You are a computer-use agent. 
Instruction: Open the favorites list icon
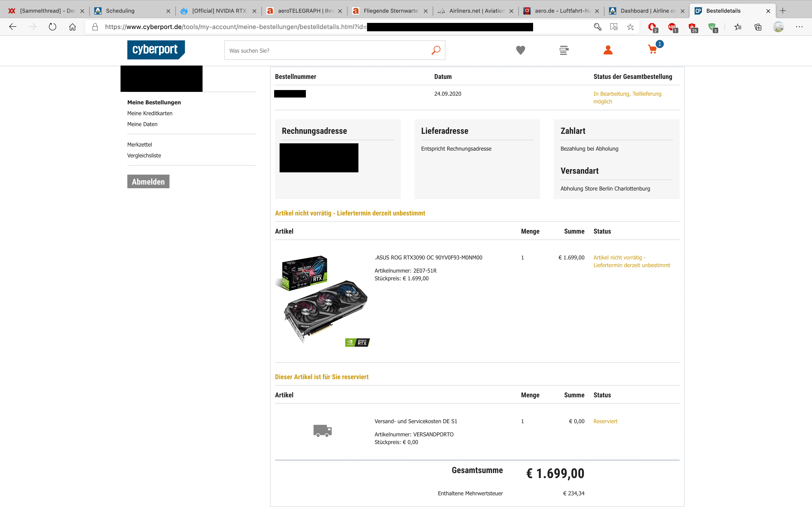click(738, 27)
